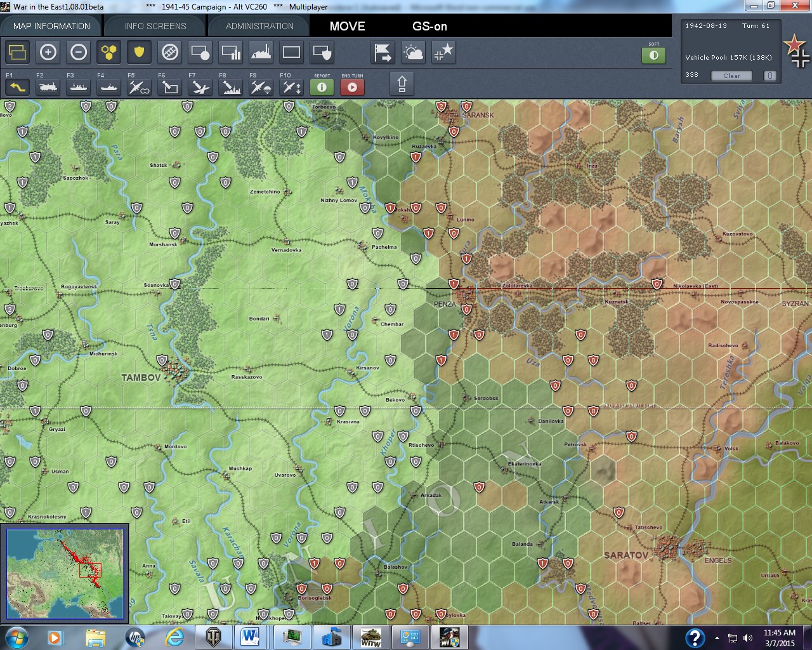812x650 pixels.
Task: Open the green REPORT info button
Action: (322, 87)
